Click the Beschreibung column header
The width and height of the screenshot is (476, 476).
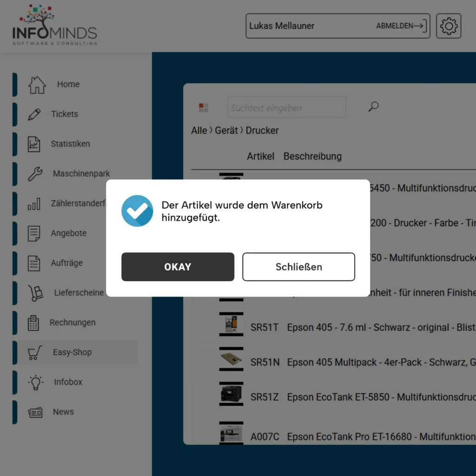312,156
